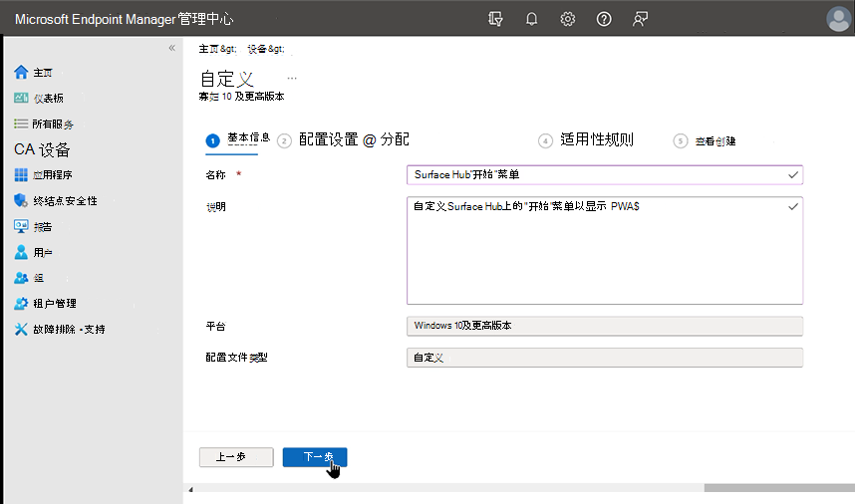Collapse the left sidebar with the chevron
The image size is (855, 504).
(x=171, y=48)
